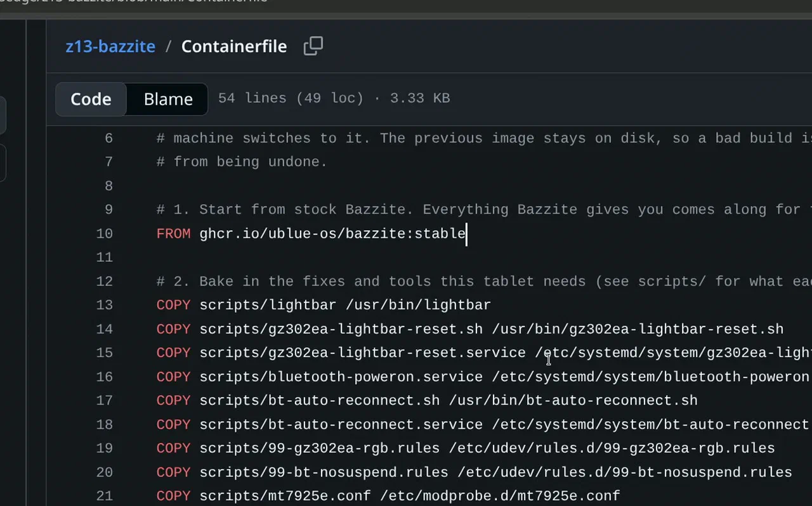Click the Containerfile file name in breadcrumb
812x506 pixels.
point(234,46)
